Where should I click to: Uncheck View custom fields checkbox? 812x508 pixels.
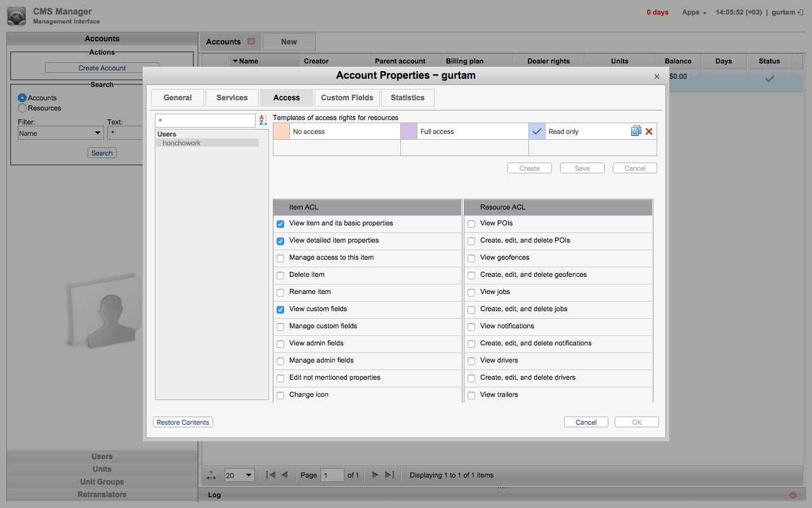[x=280, y=309]
